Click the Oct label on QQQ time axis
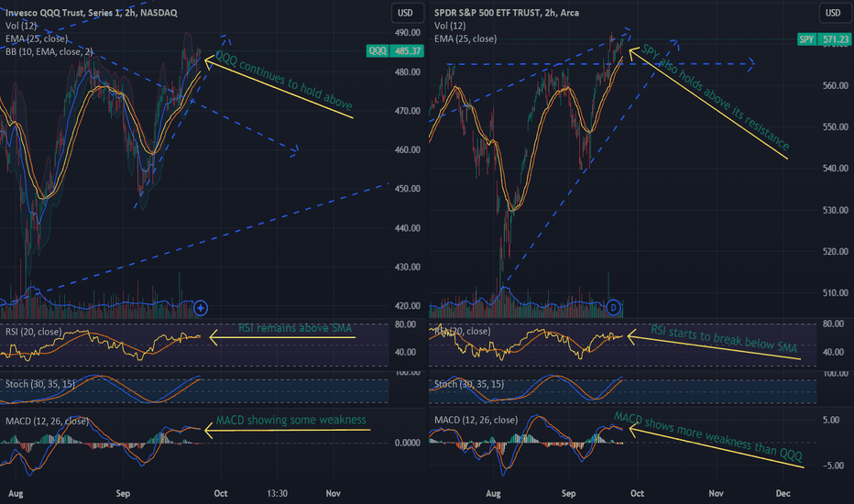The width and height of the screenshot is (854, 504). click(221, 493)
